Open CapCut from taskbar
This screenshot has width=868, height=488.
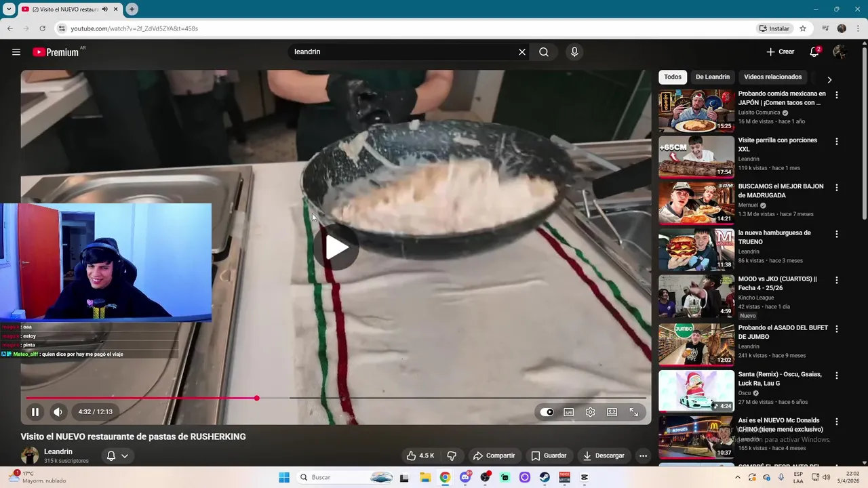coord(585,477)
